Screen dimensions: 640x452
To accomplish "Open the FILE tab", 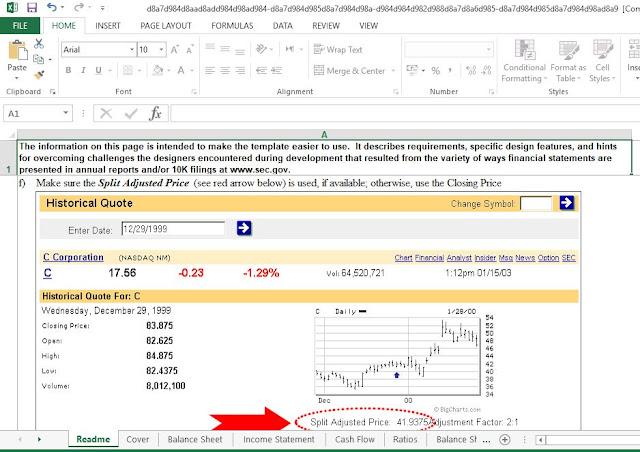I will pos(20,26).
